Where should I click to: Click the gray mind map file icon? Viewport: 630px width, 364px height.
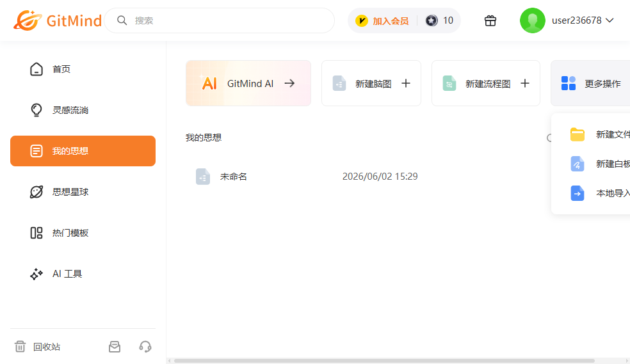pos(339,83)
